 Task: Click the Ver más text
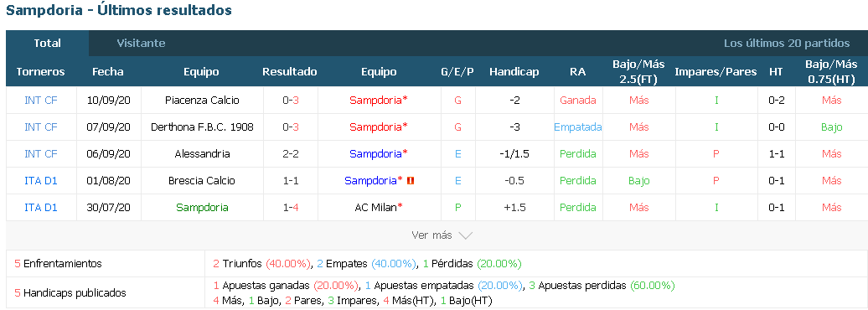(x=431, y=235)
